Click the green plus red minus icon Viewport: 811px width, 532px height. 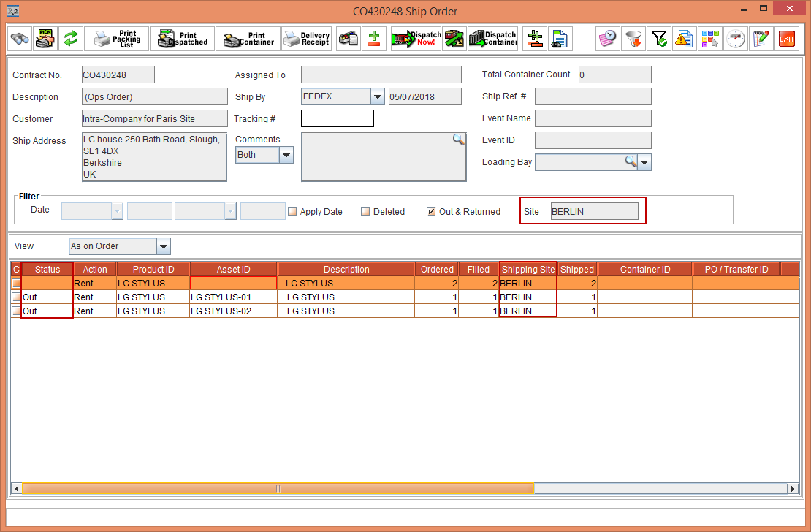[374, 39]
